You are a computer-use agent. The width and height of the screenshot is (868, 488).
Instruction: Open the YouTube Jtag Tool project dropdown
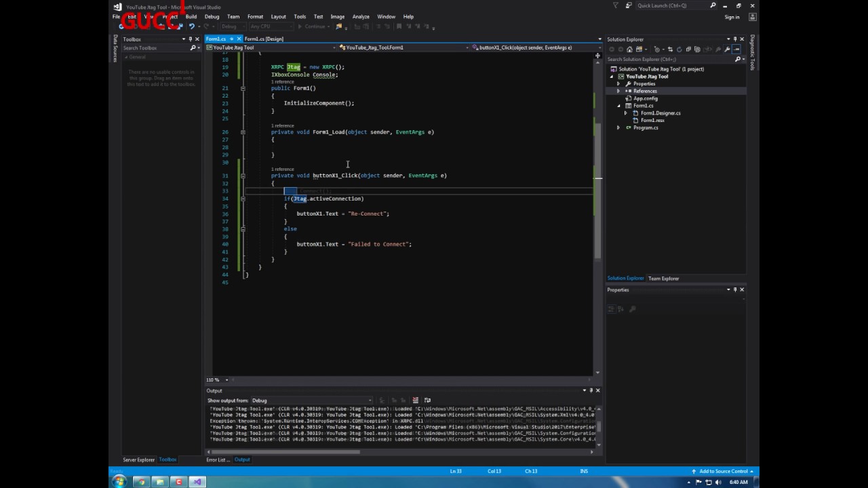[x=272, y=47]
